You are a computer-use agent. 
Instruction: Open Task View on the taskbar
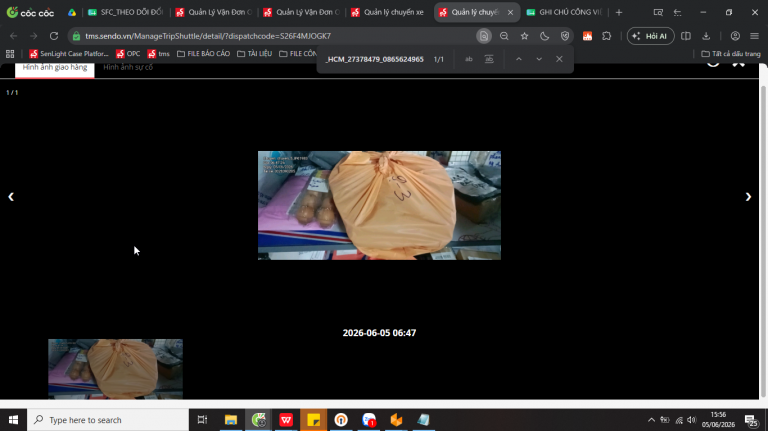pos(202,420)
